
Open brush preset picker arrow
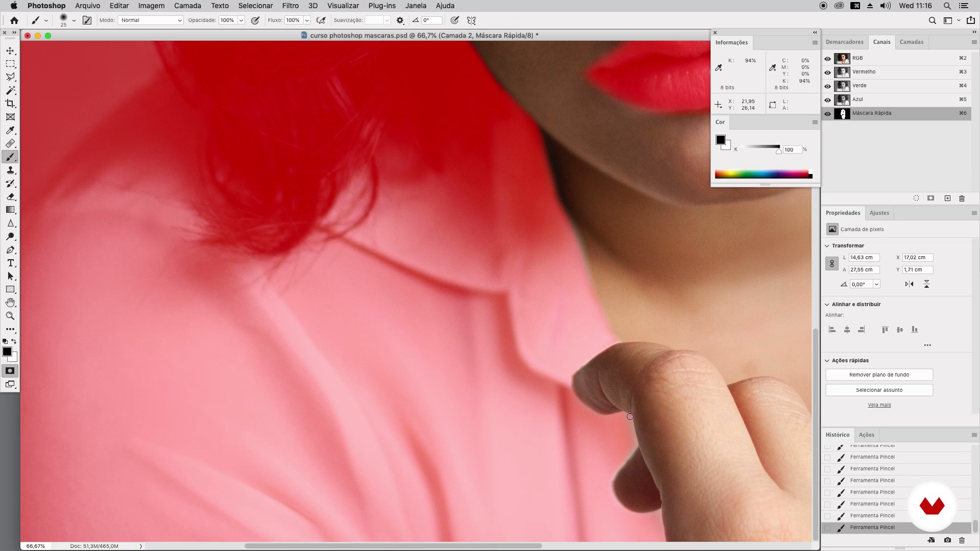[74, 20]
